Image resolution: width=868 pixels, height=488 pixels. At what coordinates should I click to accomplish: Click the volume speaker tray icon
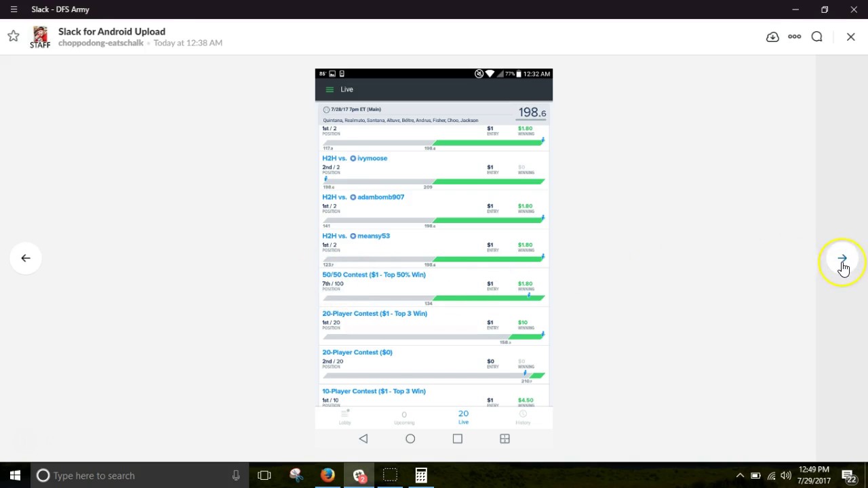click(786, 475)
